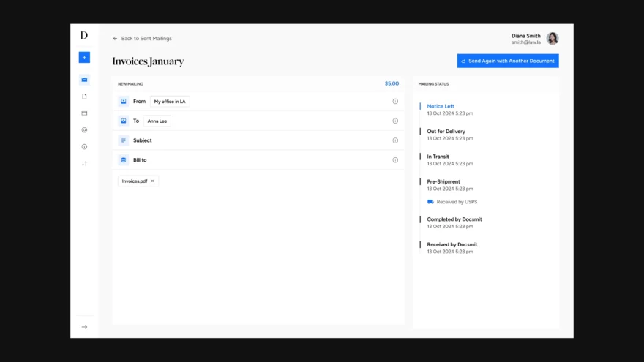
Task: Click info icon on the To row
Action: [395, 121]
